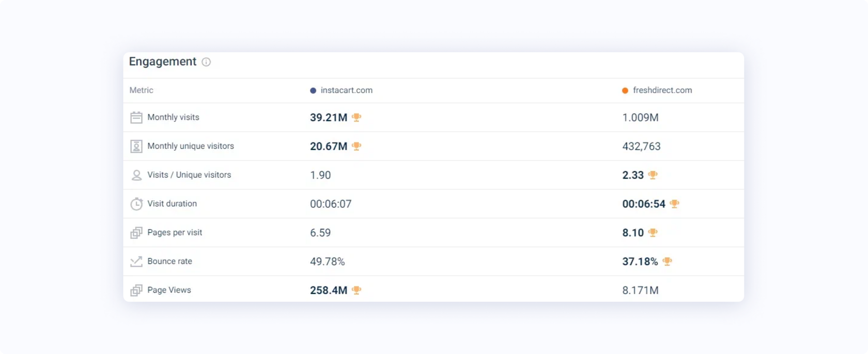Click the trophy next to 39.21M
The image size is (868, 354).
(357, 118)
